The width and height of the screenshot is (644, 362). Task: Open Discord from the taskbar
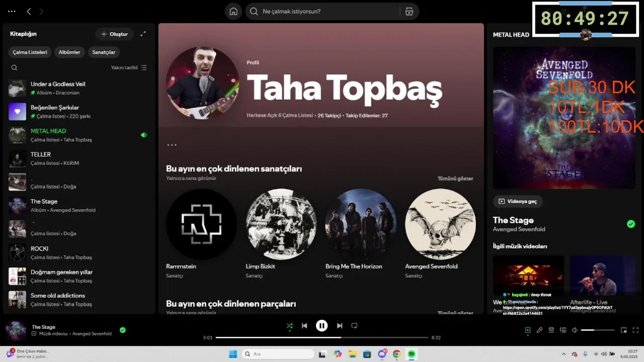(382, 354)
